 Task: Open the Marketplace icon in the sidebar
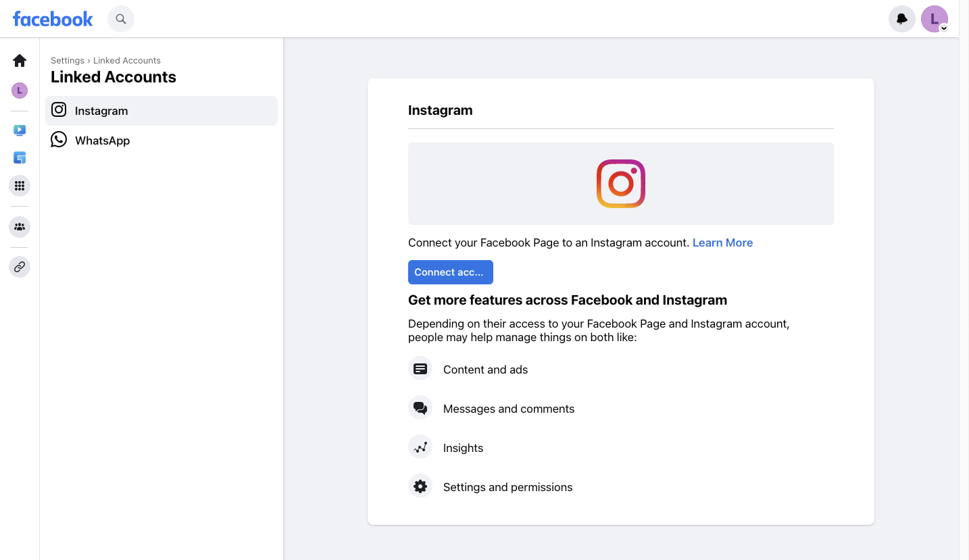point(20,158)
